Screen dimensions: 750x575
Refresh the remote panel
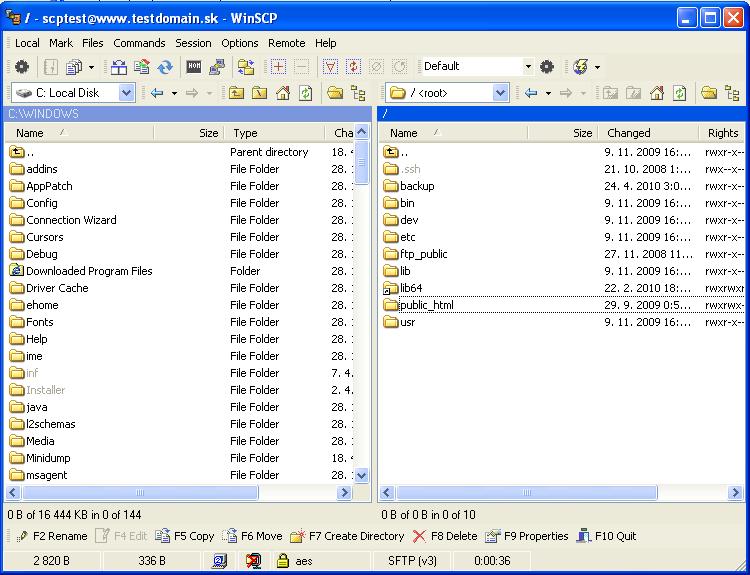680,93
